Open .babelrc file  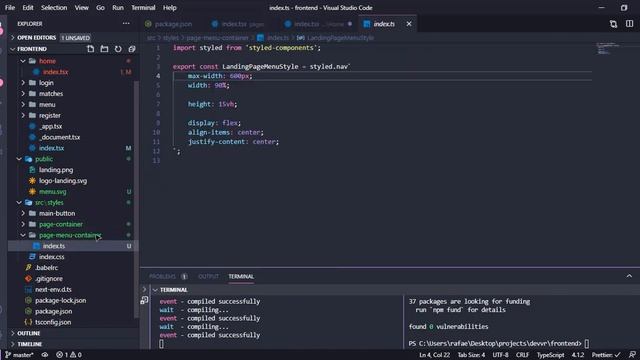point(47,268)
